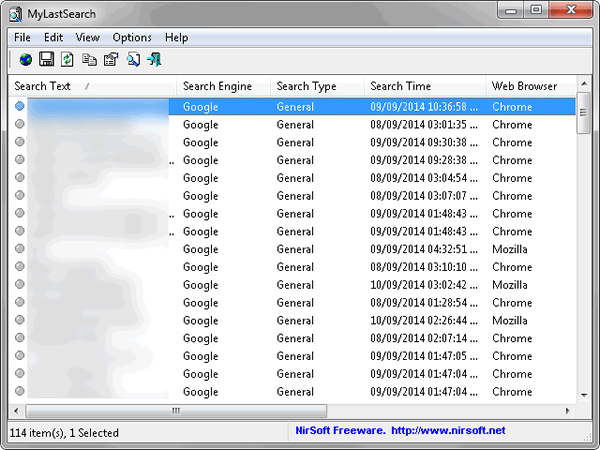Open the View menu

click(x=88, y=38)
